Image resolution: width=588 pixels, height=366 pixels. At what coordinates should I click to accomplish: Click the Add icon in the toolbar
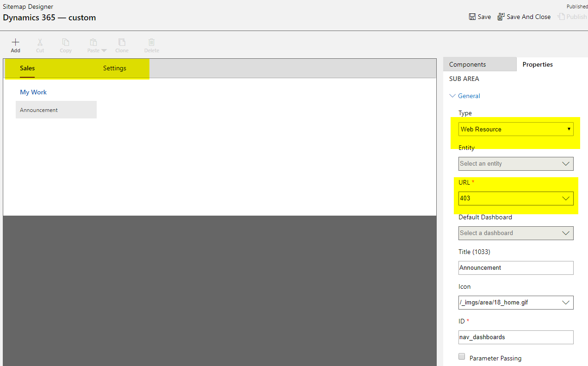[15, 45]
